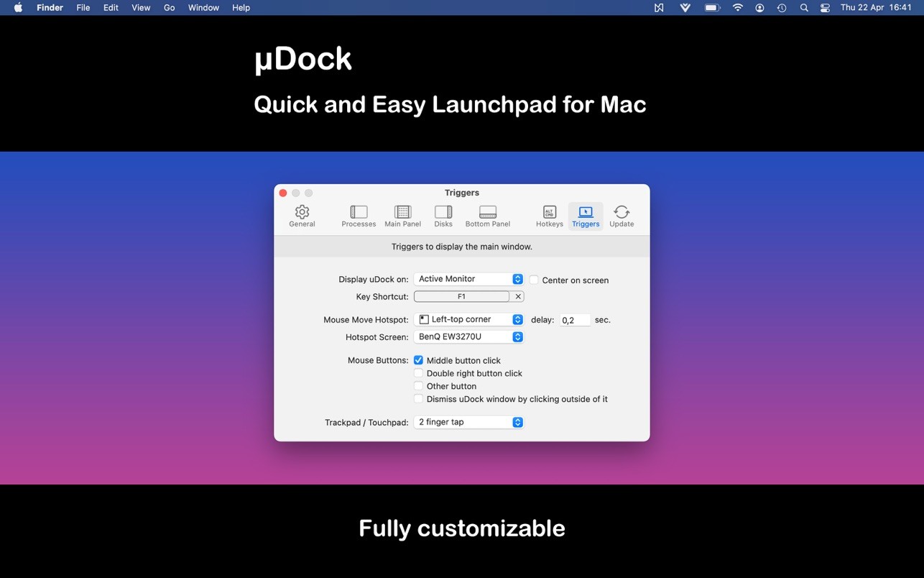Select the Disks toolbar icon
Viewport: 924px width, 578px height.
click(443, 216)
